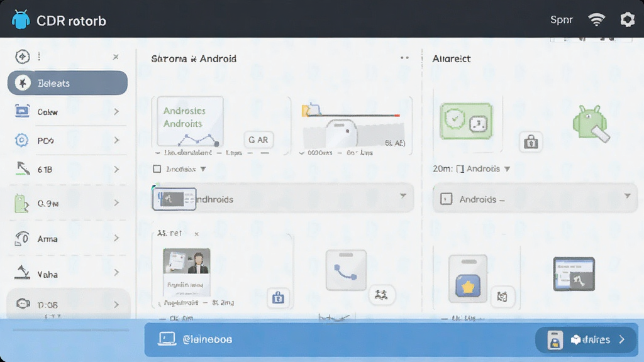Click the G AR button
This screenshot has width=644, height=362.
[x=258, y=140]
